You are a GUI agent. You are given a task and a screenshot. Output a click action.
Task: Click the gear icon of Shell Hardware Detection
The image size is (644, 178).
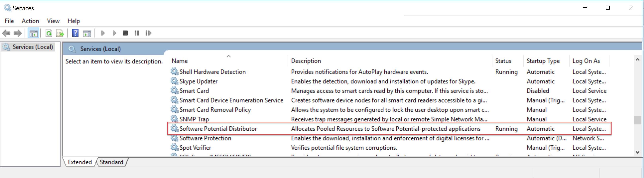pos(174,72)
